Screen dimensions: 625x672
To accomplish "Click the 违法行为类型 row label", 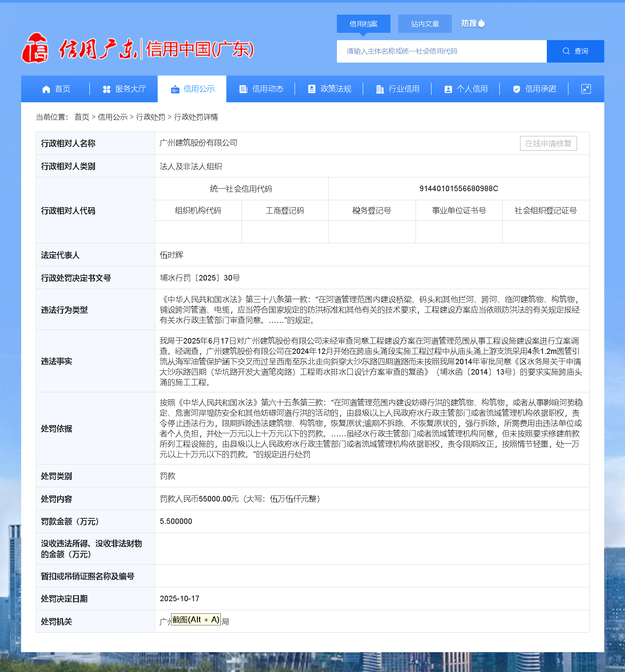I will (64, 310).
